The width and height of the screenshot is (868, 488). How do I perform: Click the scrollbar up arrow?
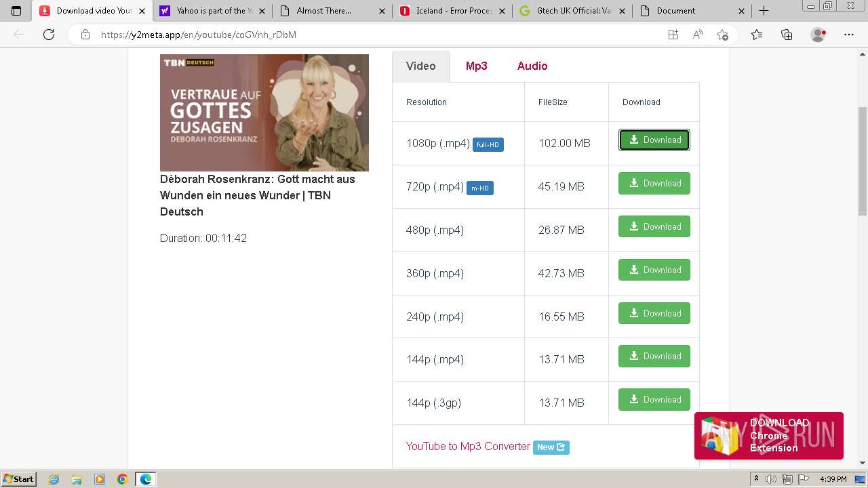tap(863, 54)
